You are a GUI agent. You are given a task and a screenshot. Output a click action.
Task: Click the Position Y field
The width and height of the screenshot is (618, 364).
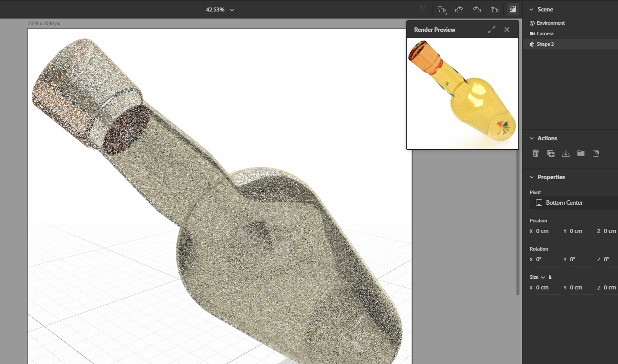pyautogui.click(x=581, y=231)
